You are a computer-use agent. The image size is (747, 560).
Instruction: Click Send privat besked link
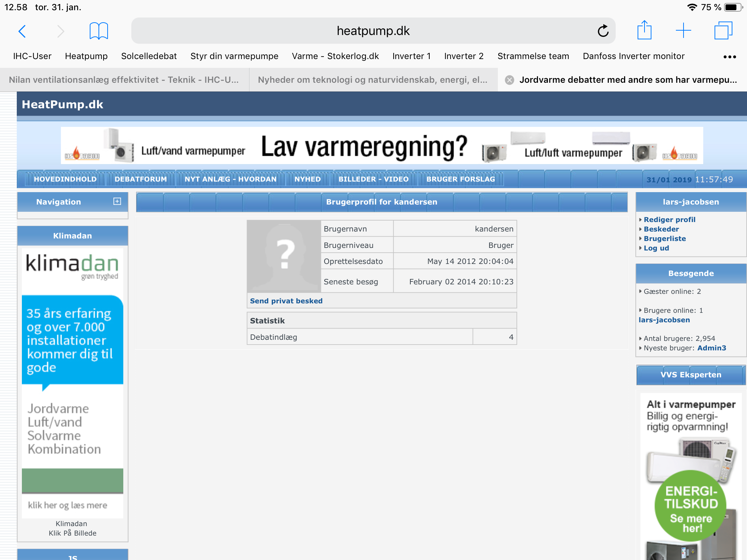pyautogui.click(x=286, y=301)
